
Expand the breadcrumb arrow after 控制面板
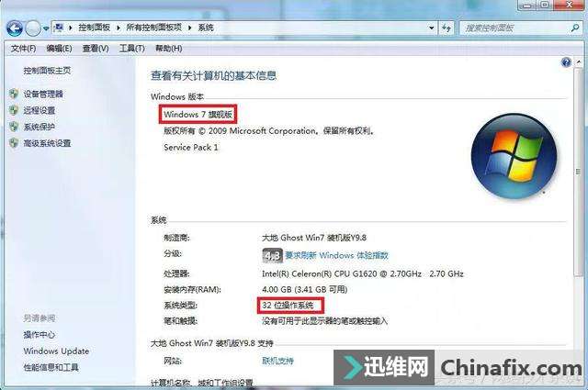click(119, 28)
